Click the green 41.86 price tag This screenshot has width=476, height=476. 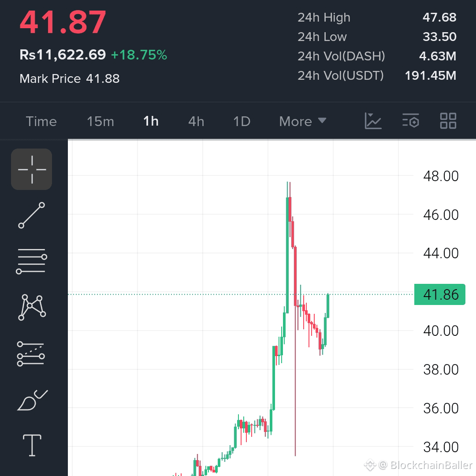[x=439, y=294]
